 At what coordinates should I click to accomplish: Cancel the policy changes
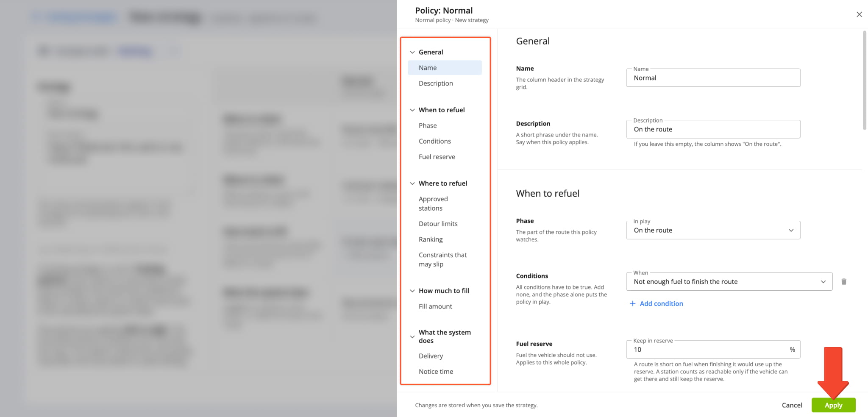(792, 405)
